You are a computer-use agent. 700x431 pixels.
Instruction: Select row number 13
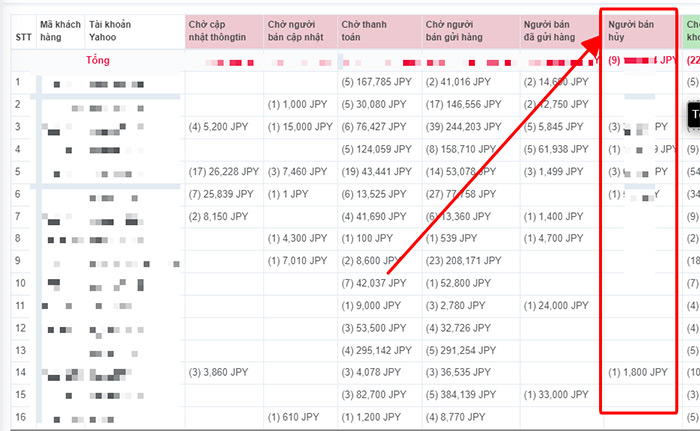21,351
